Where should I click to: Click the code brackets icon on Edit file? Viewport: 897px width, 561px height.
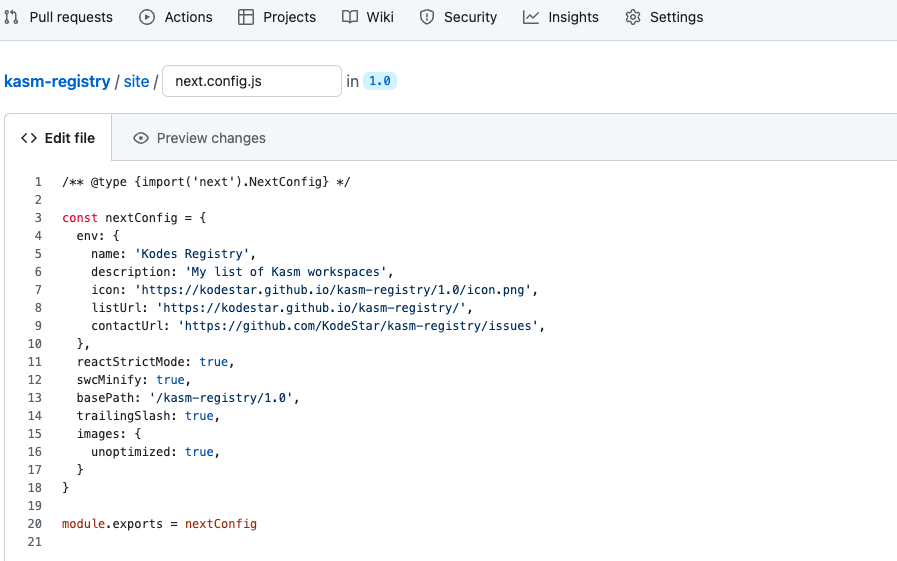click(29, 138)
